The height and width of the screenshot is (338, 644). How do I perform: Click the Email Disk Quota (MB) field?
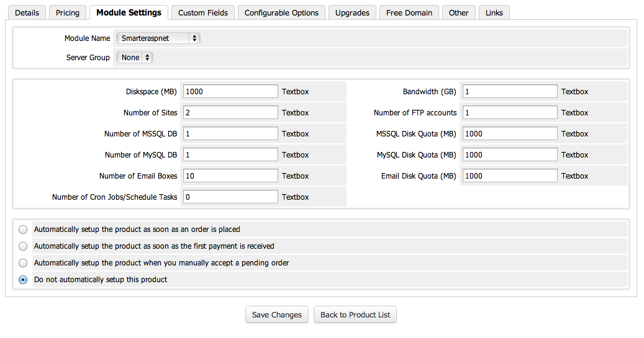(x=509, y=176)
